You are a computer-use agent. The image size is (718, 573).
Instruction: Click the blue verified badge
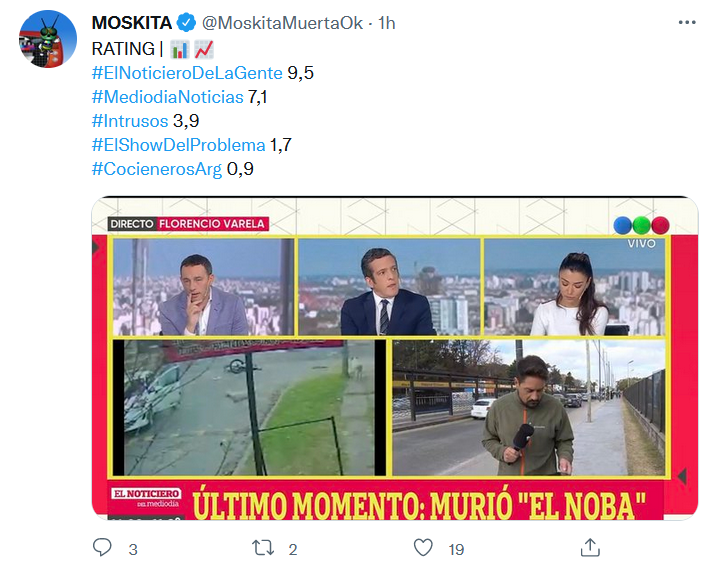(186, 23)
